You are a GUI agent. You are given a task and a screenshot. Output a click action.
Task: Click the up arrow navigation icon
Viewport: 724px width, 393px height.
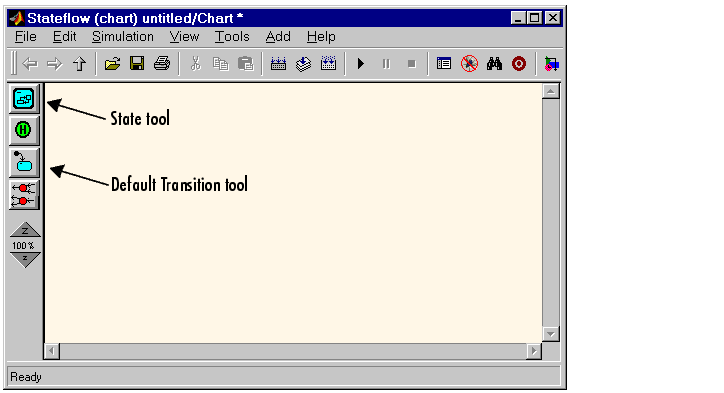[80, 64]
